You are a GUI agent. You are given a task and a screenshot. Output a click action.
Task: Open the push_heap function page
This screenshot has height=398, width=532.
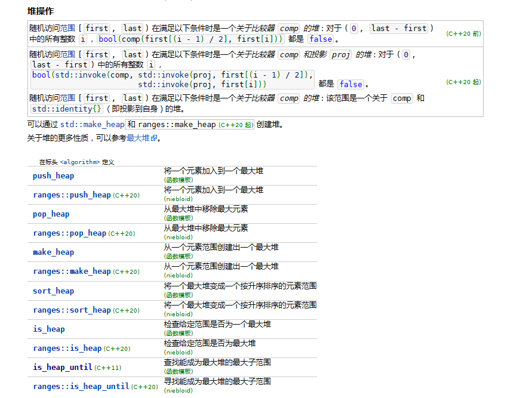(x=53, y=175)
